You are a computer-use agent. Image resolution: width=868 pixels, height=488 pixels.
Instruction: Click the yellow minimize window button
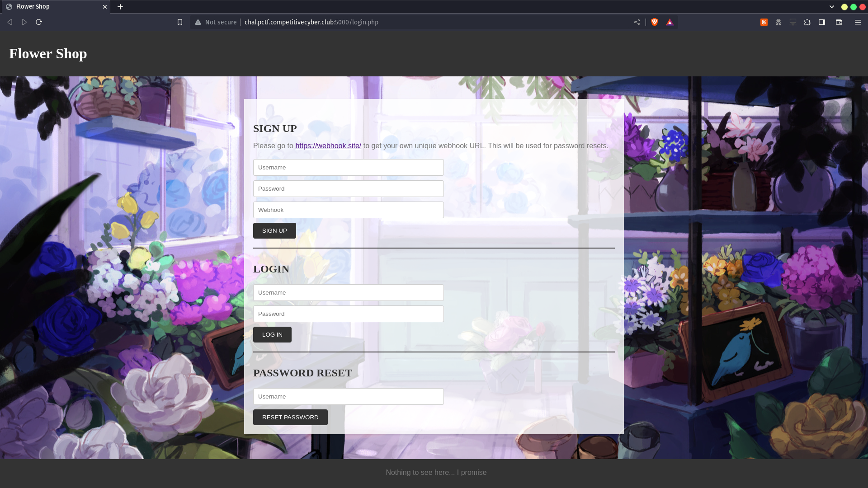(x=844, y=7)
